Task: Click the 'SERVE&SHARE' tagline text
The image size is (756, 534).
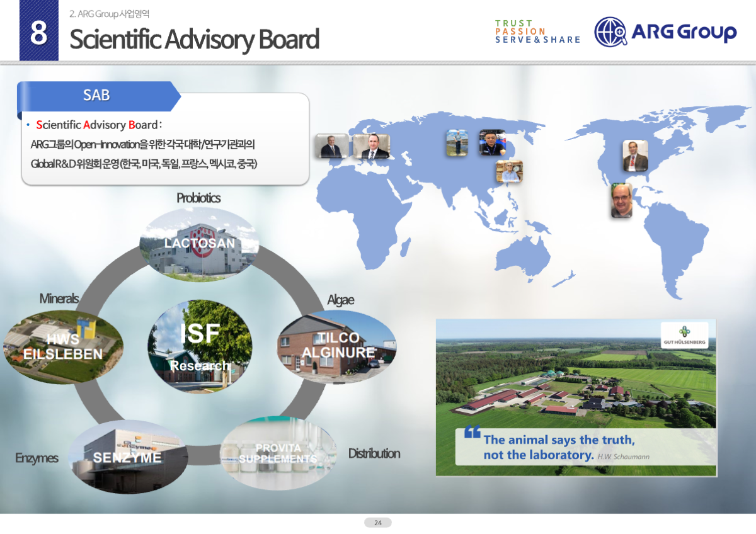Action: pos(538,40)
